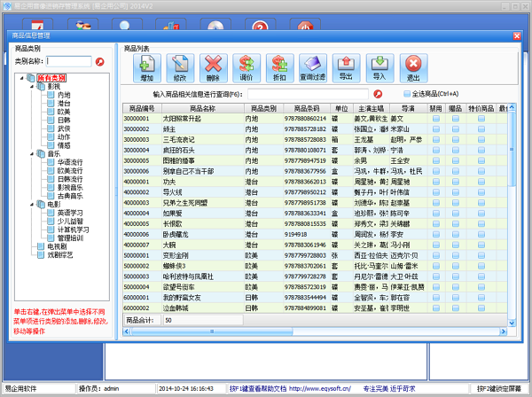The width and height of the screenshot is (532, 397).
Task: Close the 商品信息管理 dialog window
Action: tap(516, 35)
